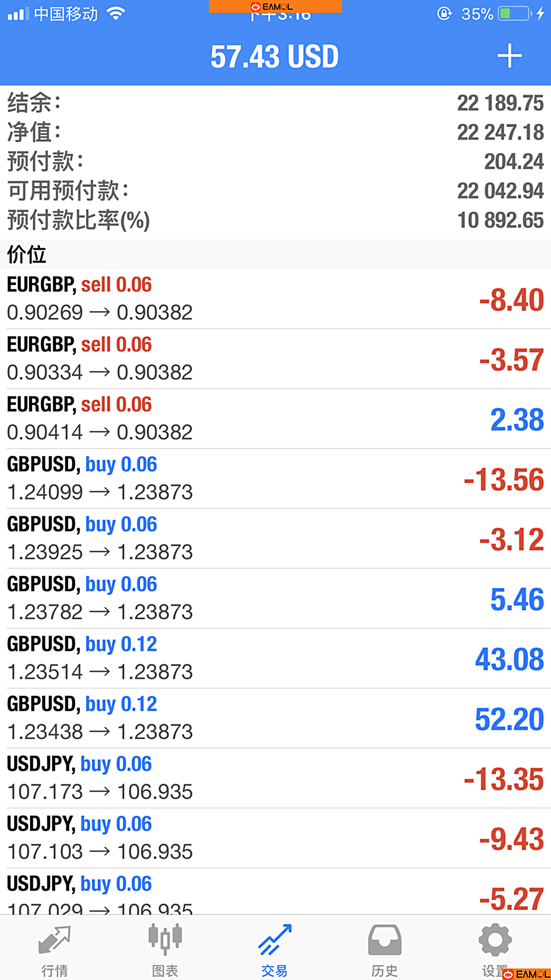Open EURGBP sell position with -3.57 loss
Screen dimensions: 551x980
click(275, 359)
